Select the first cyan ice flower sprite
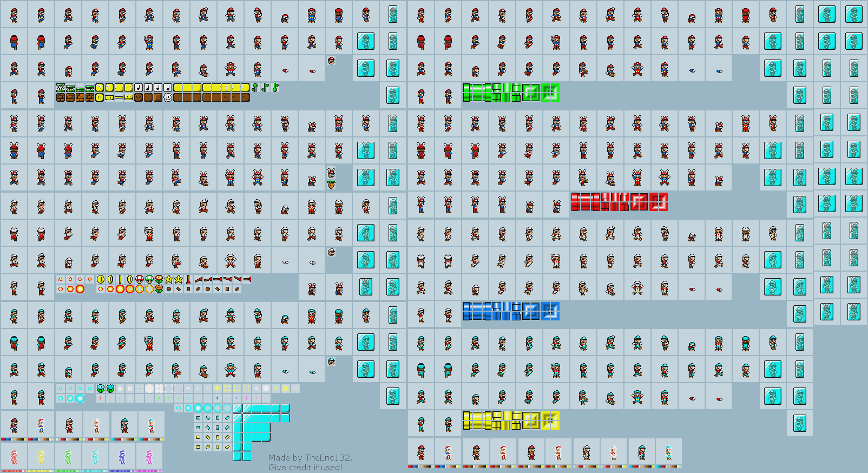Screen dimensions: 868x473 tap(101, 389)
